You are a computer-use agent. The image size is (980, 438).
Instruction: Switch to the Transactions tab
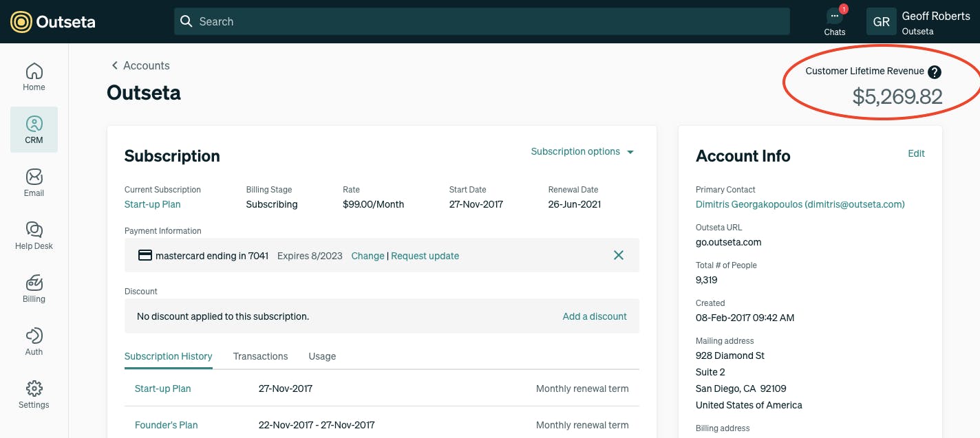[260, 356]
